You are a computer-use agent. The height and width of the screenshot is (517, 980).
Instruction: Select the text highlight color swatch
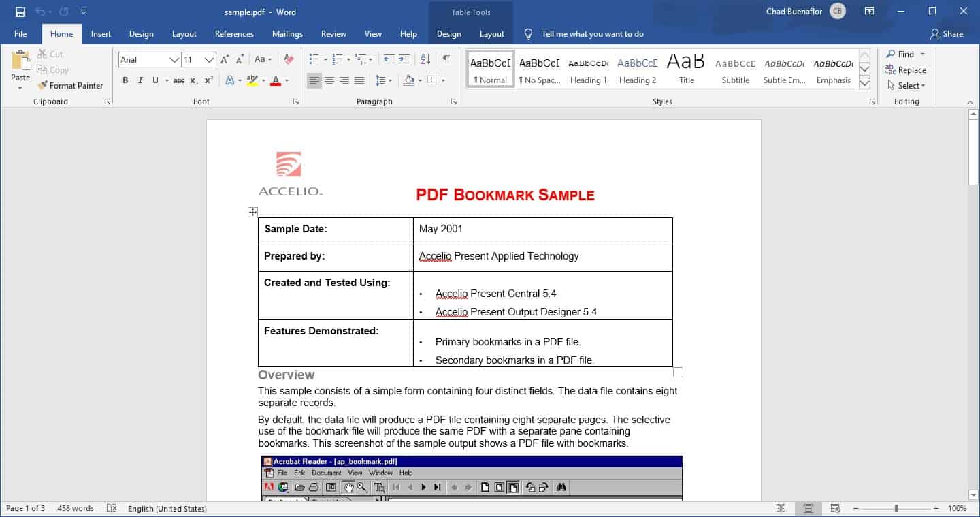click(x=251, y=80)
